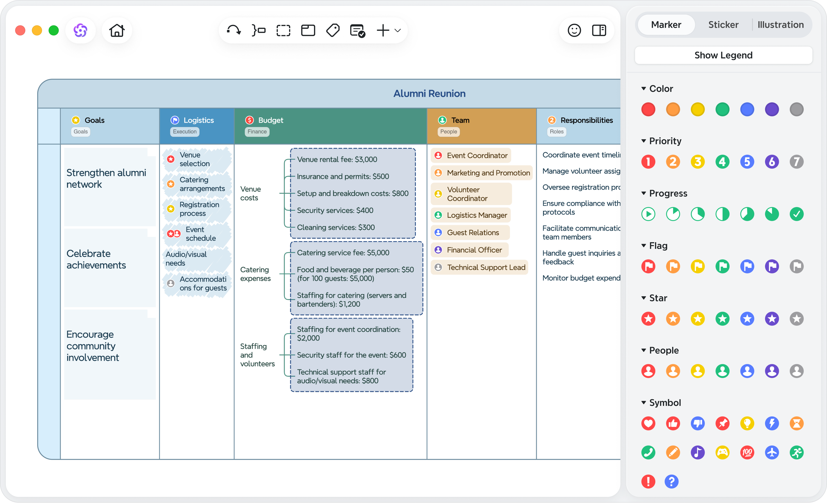Screen dimensions: 827x504
Task: Add the music note symbol
Action: click(x=698, y=453)
